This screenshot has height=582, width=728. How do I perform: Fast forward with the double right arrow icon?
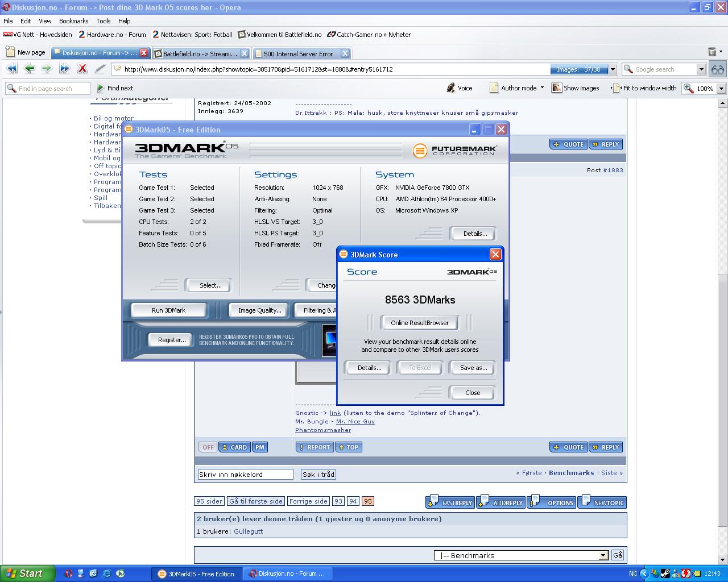click(x=64, y=69)
